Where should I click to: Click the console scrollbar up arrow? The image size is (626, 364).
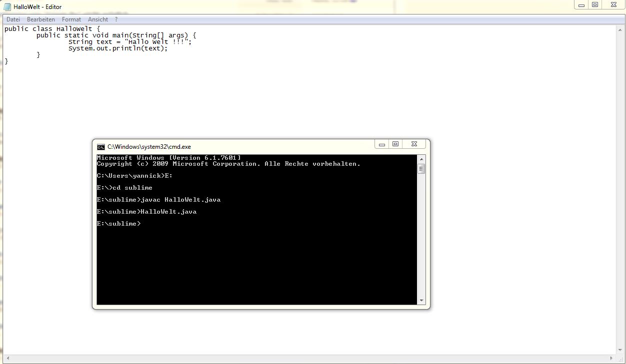(x=421, y=159)
